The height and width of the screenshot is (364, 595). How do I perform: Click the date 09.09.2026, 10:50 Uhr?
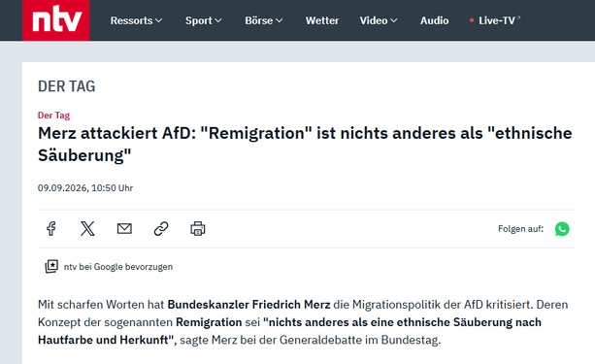85,188
